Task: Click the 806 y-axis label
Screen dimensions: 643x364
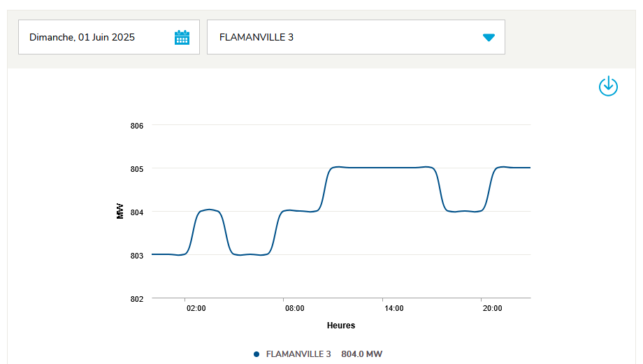Action: pyautogui.click(x=136, y=126)
